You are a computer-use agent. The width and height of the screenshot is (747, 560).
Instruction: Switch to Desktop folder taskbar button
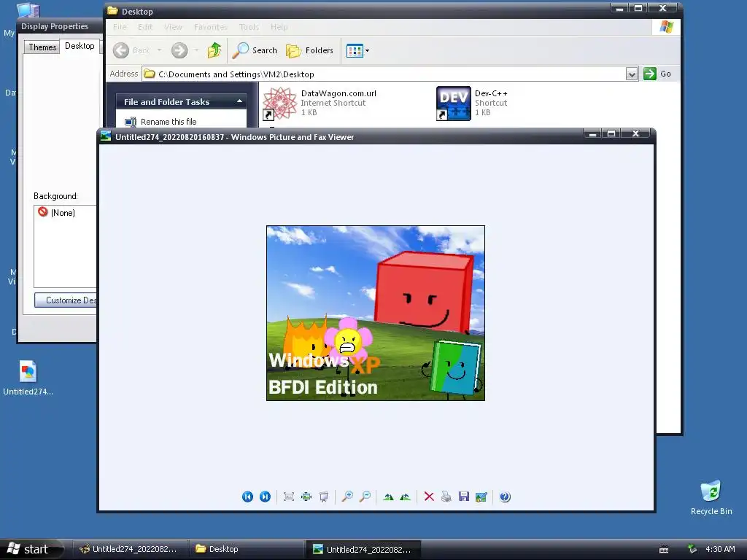[247, 549]
